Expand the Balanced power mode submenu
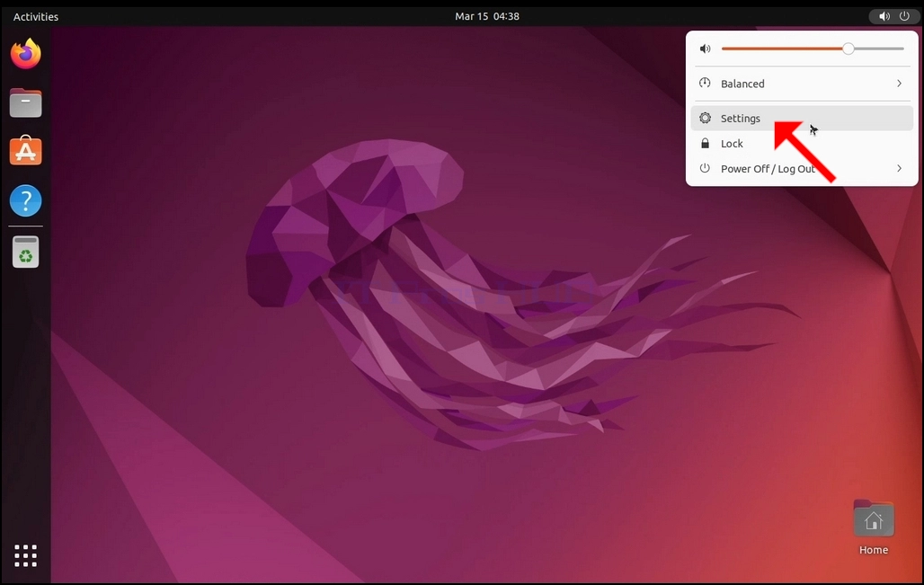Screen dimensions: 924x585 click(899, 84)
